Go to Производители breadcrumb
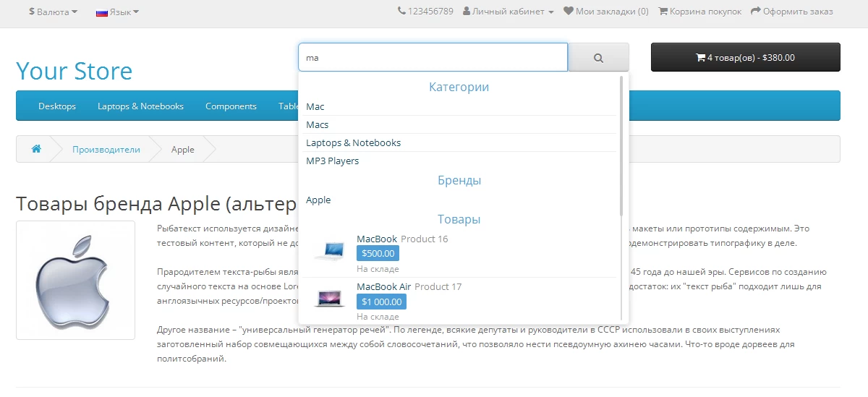This screenshot has width=868, height=397. click(x=106, y=150)
